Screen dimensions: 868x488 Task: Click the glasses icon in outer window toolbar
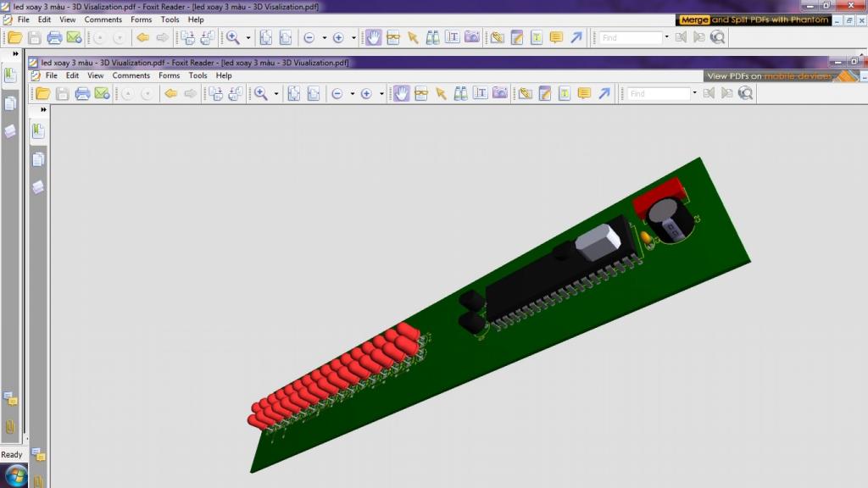[393, 37]
